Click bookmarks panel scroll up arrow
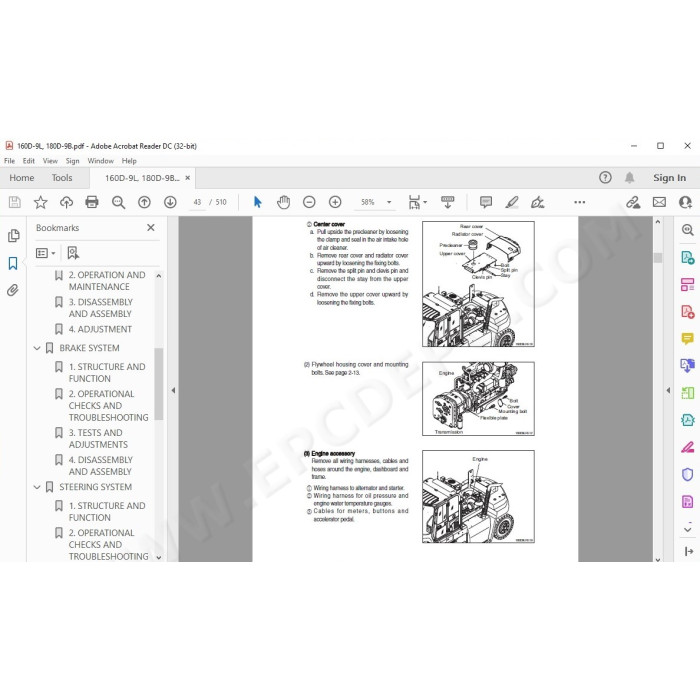Screen dimensions: 700x700 coord(158,276)
